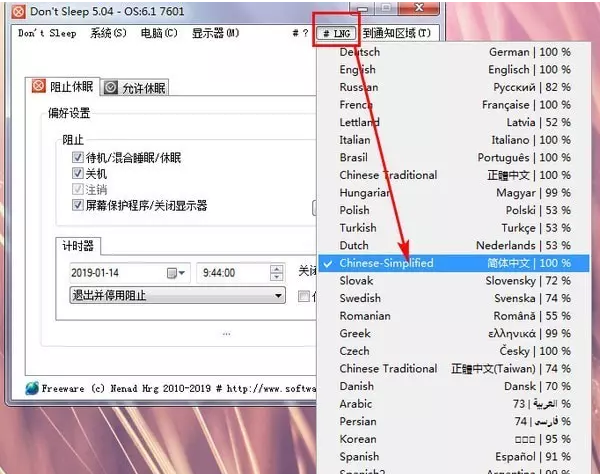Open the 显示器(M) menu
The image size is (602, 474).
pos(215,33)
